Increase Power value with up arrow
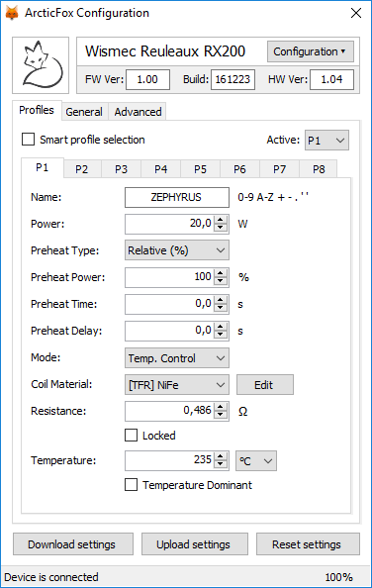 pyautogui.click(x=221, y=220)
